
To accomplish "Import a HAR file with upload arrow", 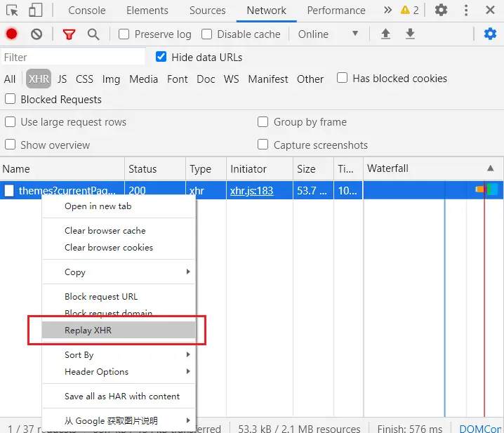I will [385, 34].
